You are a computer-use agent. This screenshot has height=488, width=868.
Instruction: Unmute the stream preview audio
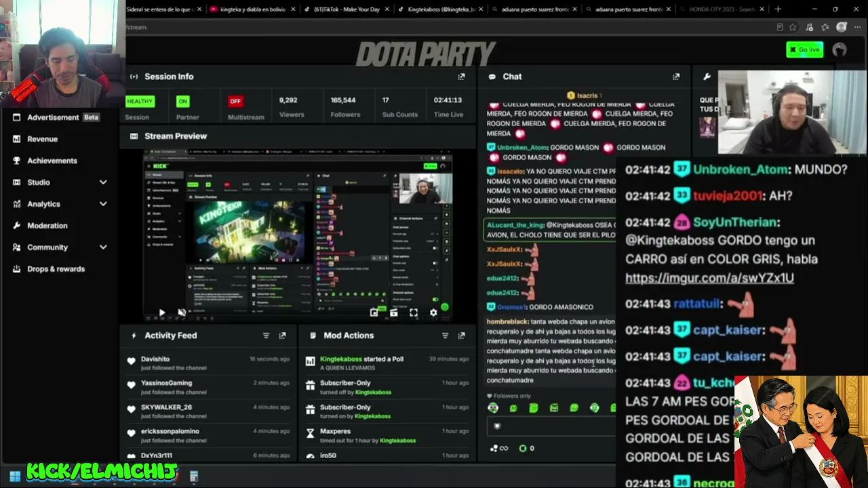point(182,312)
